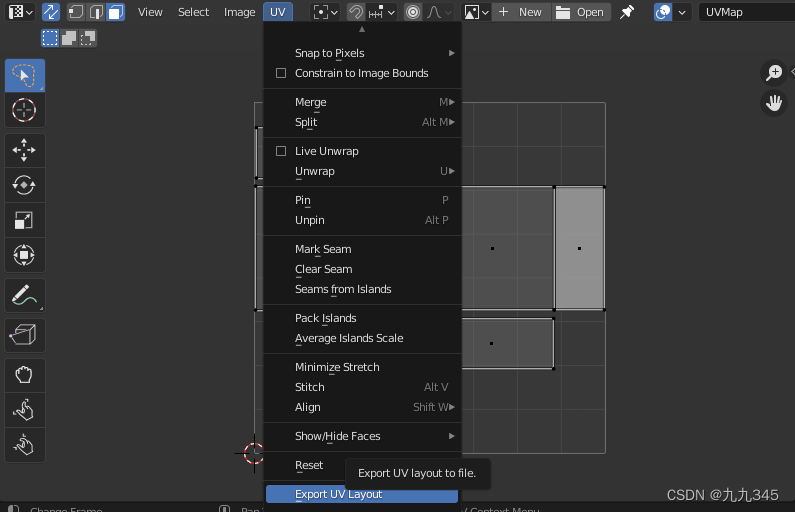Image resolution: width=795 pixels, height=512 pixels.
Task: Open the pivot point dropdown
Action: pyautogui.click(x=325, y=12)
